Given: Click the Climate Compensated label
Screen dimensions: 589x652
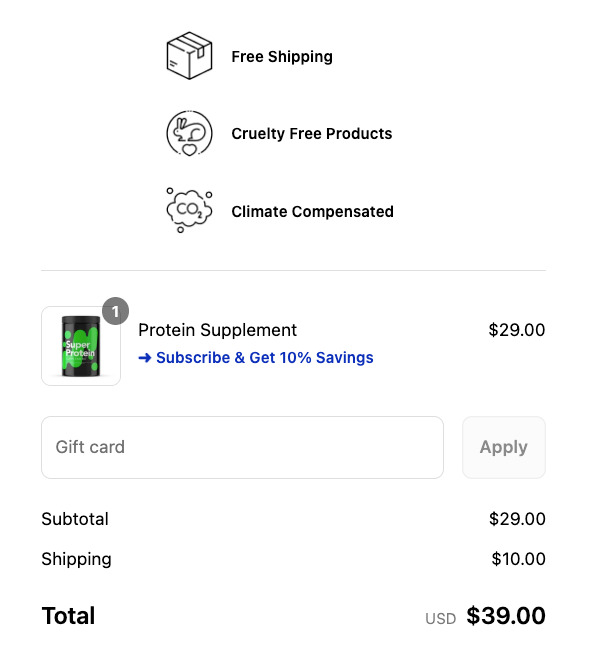Looking at the screenshot, I should [312, 212].
